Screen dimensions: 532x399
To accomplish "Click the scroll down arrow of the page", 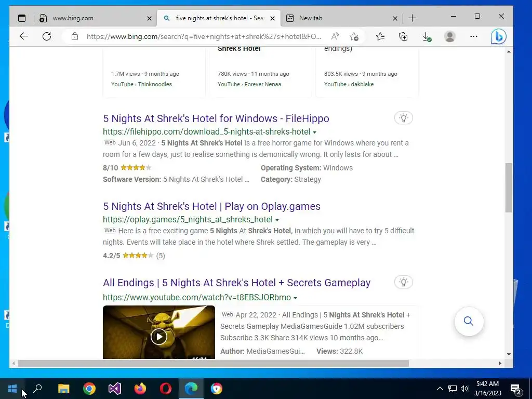I will (x=509, y=354).
